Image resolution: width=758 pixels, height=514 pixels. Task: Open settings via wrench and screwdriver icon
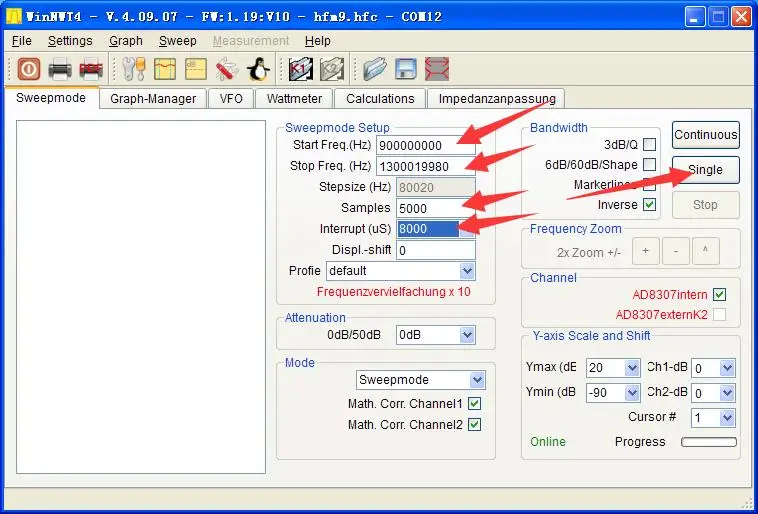point(134,69)
